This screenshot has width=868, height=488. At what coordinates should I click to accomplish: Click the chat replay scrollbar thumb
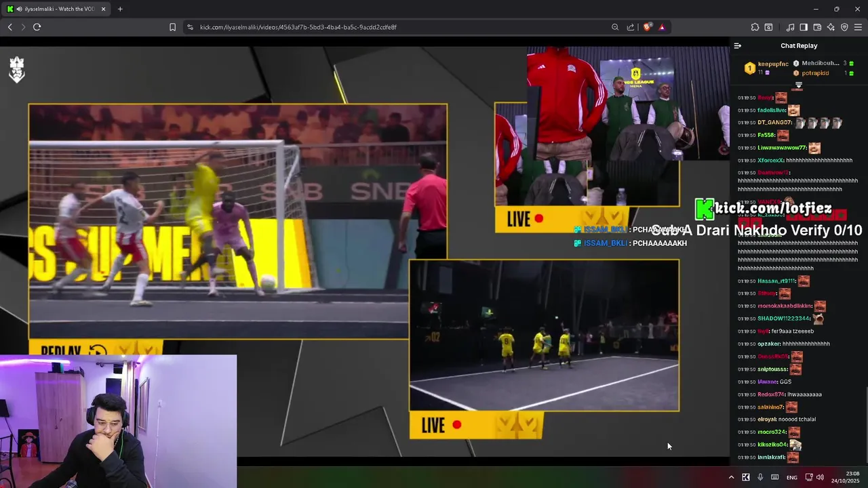coord(866,424)
